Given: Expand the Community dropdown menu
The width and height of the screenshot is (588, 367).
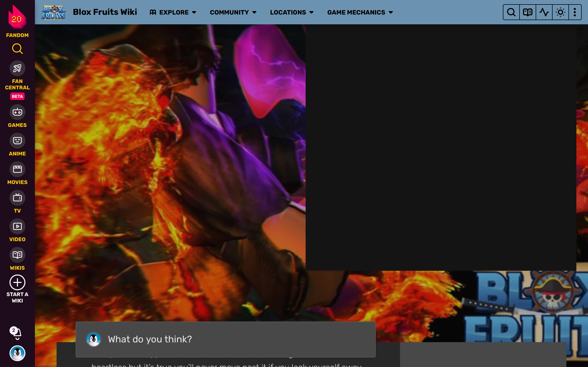Looking at the screenshot, I should 233,12.
